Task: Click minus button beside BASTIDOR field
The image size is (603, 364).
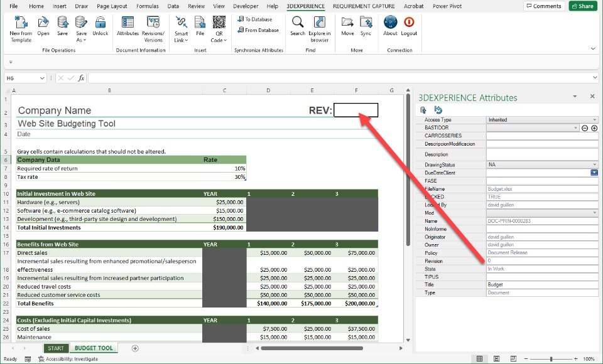Action: point(585,128)
